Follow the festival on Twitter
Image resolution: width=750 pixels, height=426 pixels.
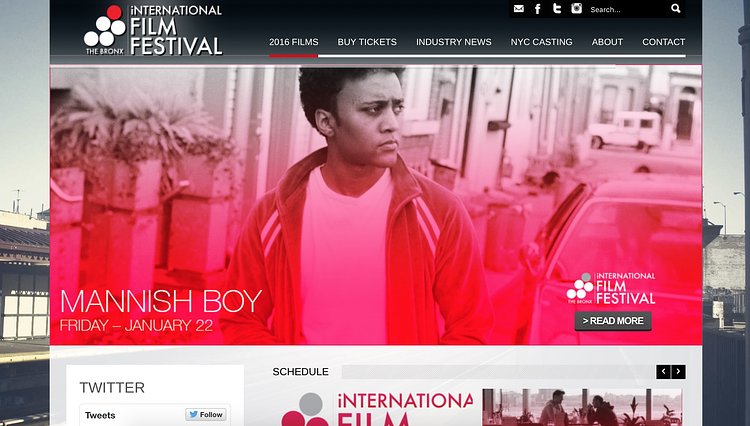click(206, 415)
